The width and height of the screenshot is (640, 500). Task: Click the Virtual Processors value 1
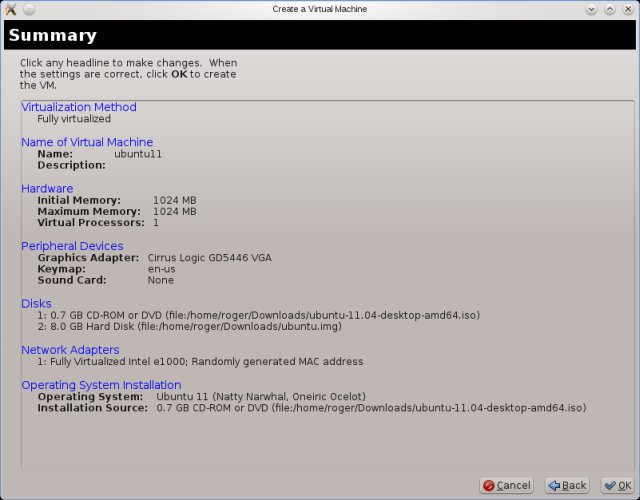coord(156,223)
